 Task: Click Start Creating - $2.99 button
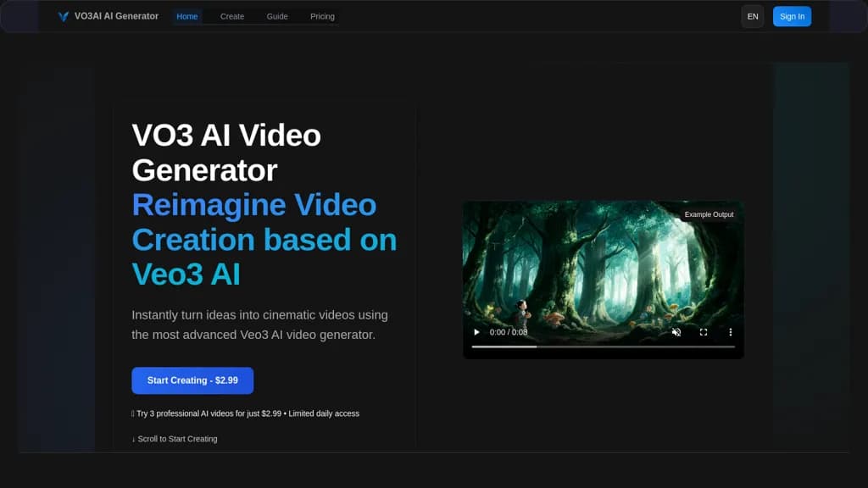click(192, 380)
